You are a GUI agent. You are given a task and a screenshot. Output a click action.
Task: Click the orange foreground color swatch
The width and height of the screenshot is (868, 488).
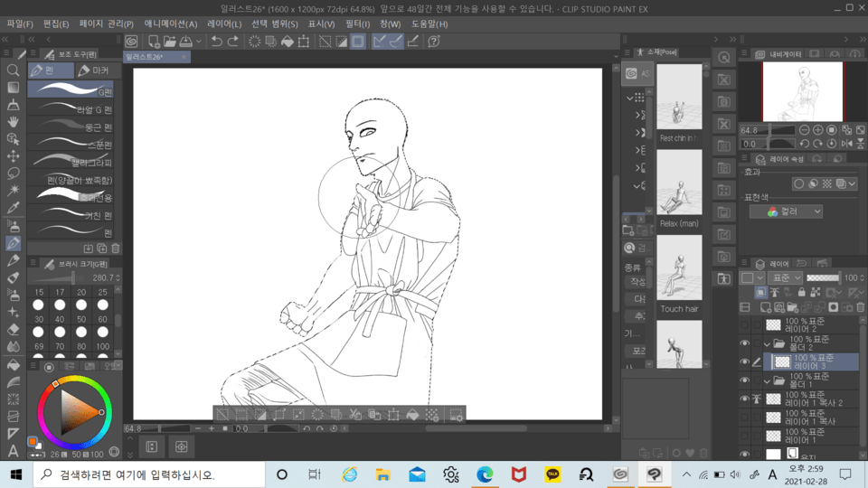[33, 442]
